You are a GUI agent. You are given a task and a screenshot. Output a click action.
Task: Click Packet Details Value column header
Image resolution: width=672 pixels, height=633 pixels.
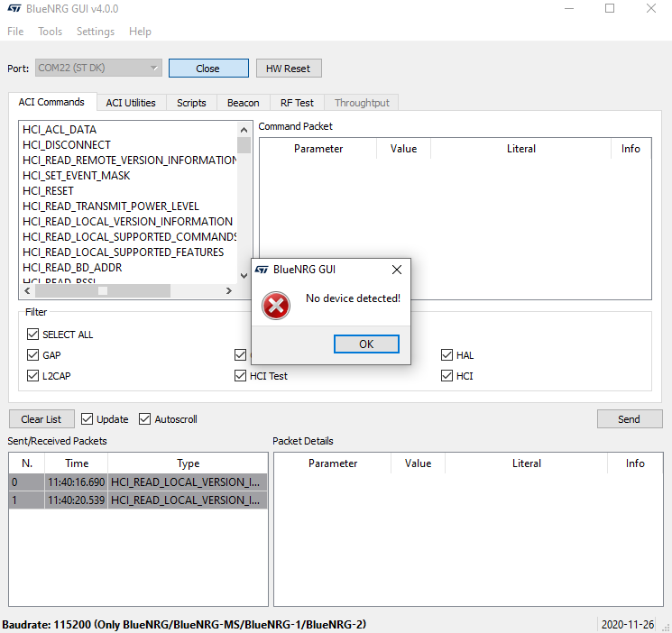pyautogui.click(x=418, y=463)
